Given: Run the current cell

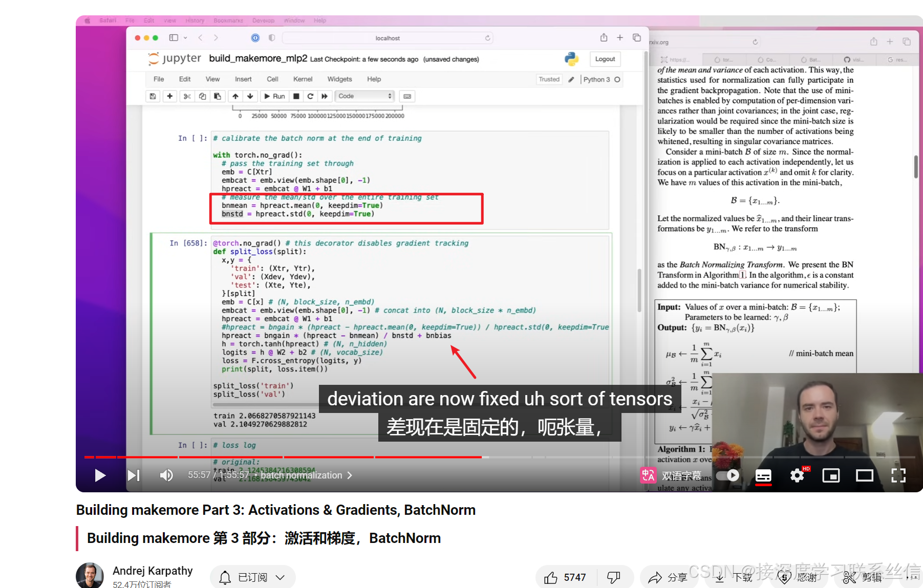Looking at the screenshot, I should [x=274, y=96].
